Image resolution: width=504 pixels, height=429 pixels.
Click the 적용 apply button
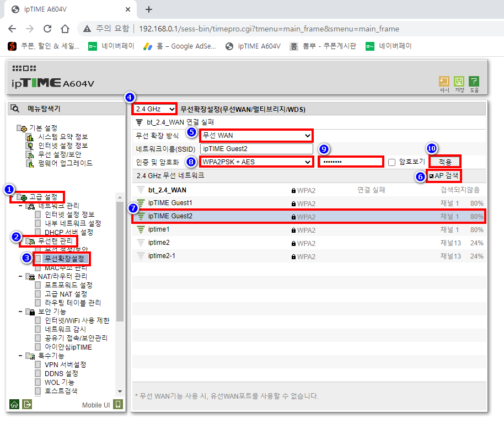[x=445, y=162]
